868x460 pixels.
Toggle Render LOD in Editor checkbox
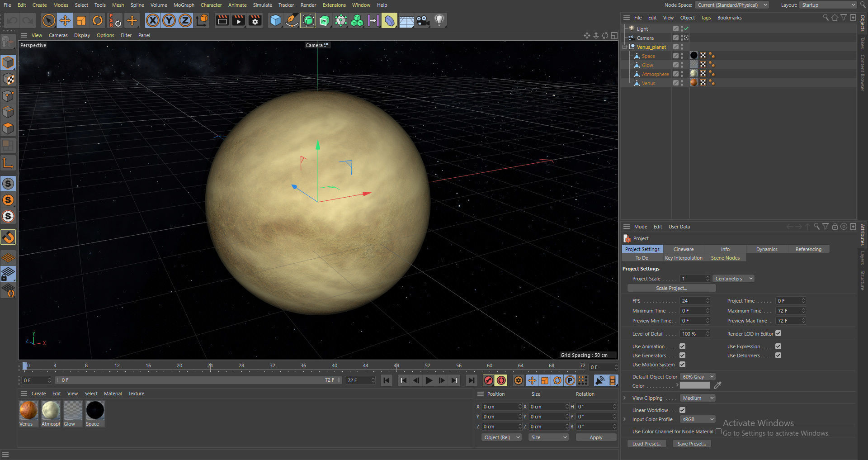[778, 334]
